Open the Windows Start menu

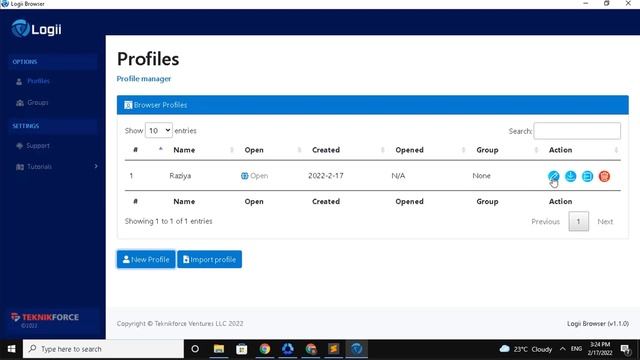pyautogui.click(x=11, y=349)
